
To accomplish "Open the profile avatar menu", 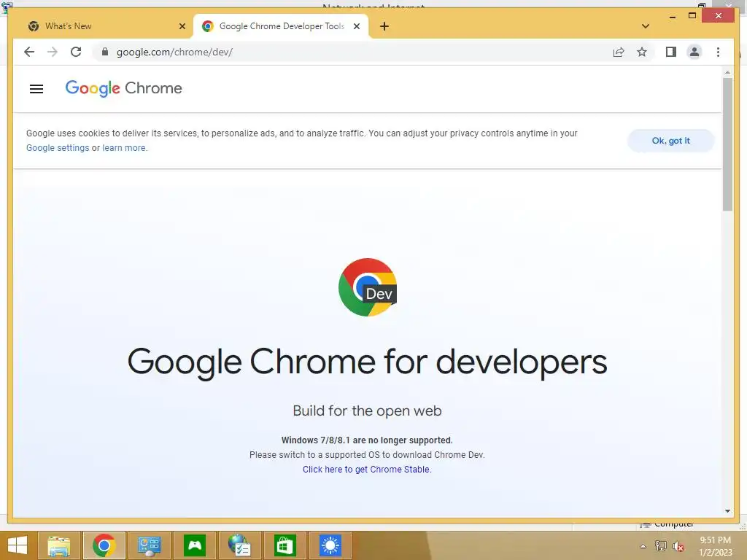I will [694, 52].
